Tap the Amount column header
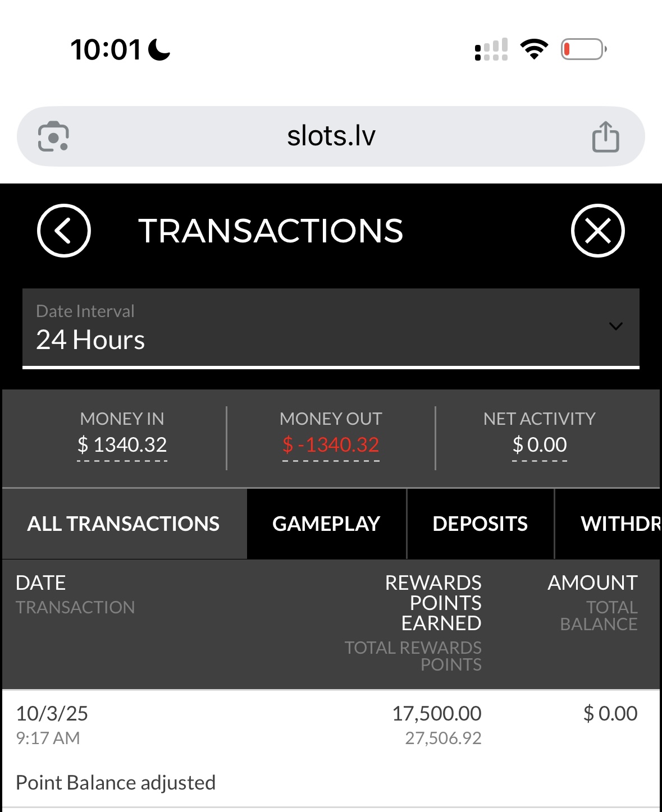This screenshot has width=662, height=812. click(592, 582)
